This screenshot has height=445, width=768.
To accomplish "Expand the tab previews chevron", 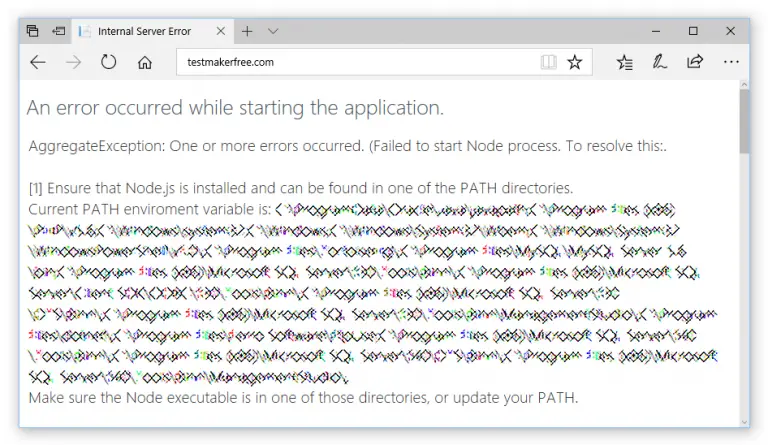I will [x=273, y=31].
